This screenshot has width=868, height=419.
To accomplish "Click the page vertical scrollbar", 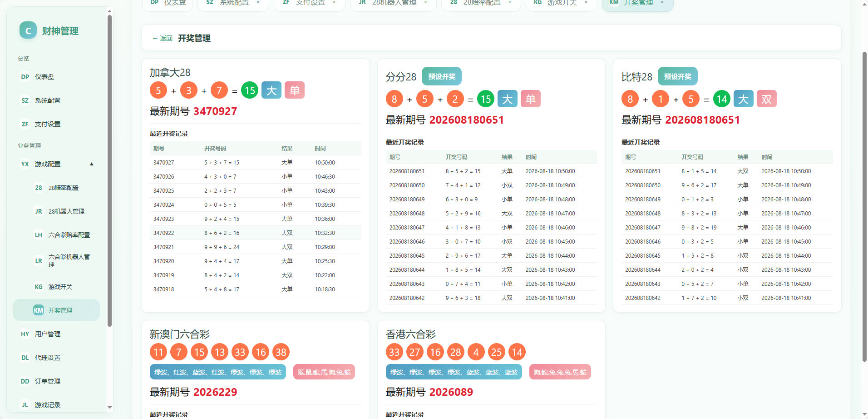I will (x=864, y=207).
